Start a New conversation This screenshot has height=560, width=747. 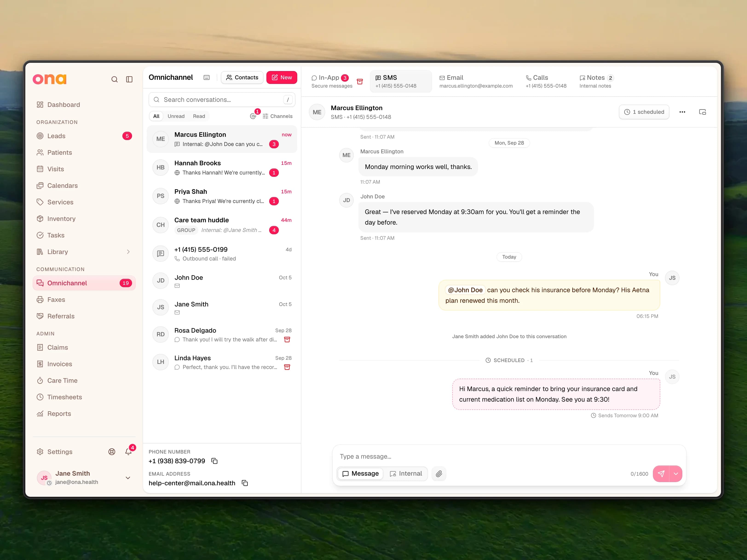[282, 78]
